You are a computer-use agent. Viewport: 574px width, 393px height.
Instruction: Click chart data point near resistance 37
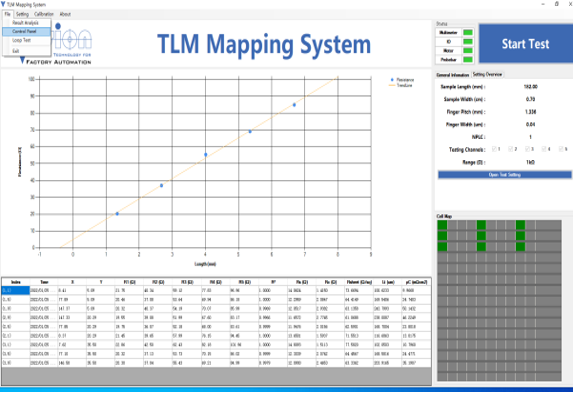point(161,186)
